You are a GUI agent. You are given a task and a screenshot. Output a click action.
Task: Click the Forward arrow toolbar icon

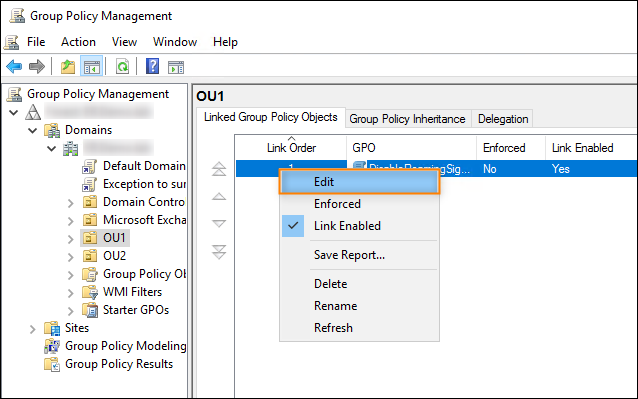tap(37, 66)
